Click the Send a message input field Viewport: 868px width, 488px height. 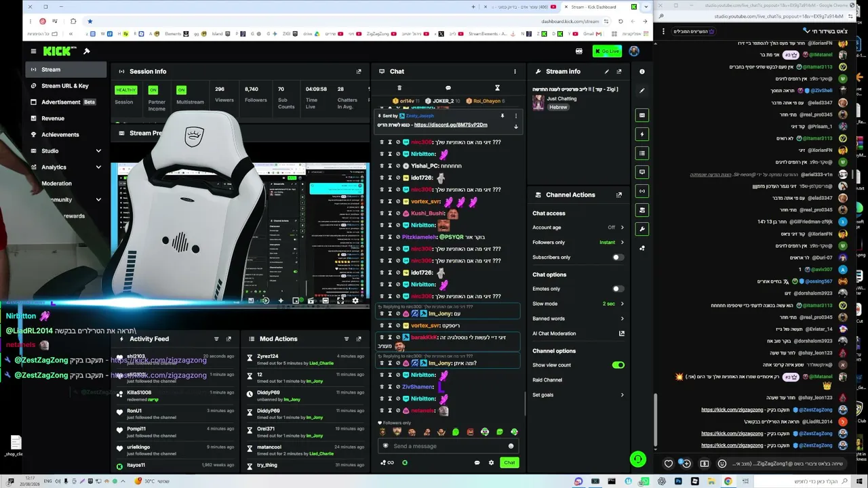448,446
